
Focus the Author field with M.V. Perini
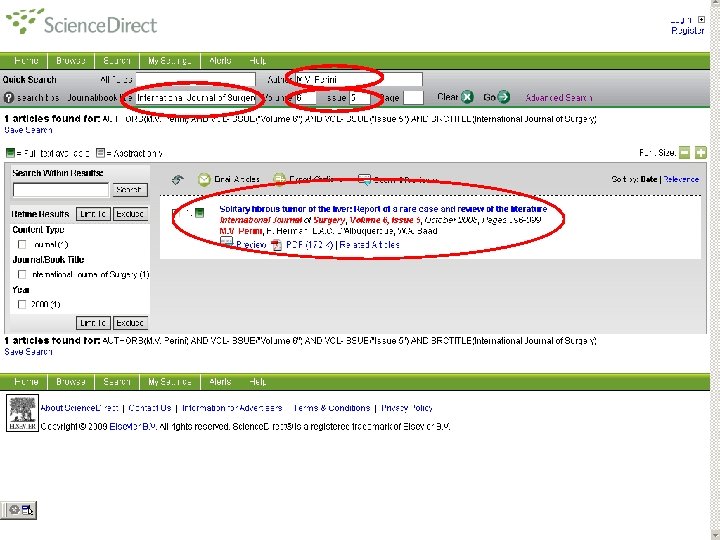(358, 79)
